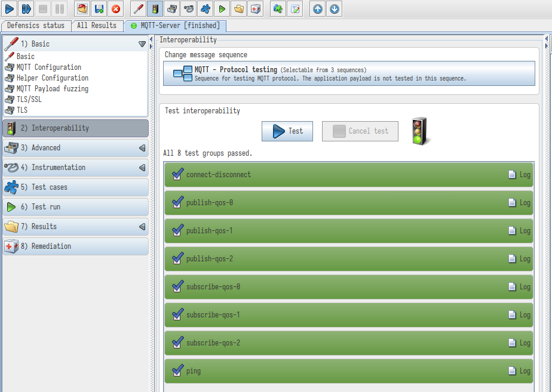Click the screwdriver Basic toolbar icon
The image size is (552, 392).
pos(139,8)
